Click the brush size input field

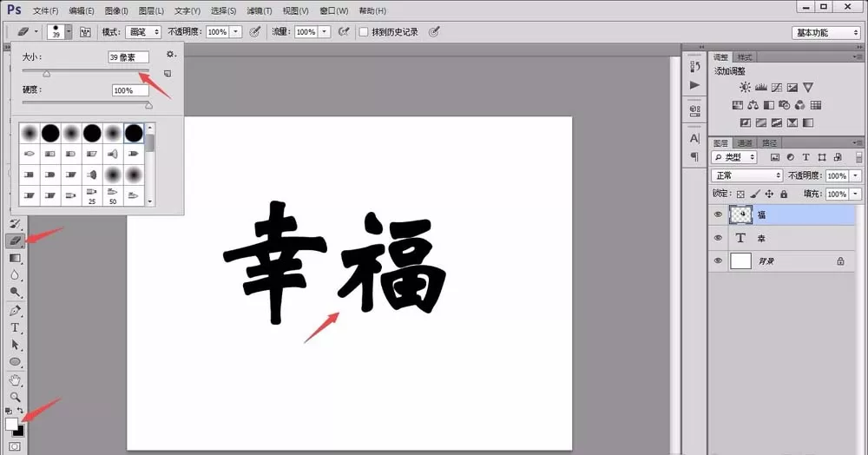(128, 57)
